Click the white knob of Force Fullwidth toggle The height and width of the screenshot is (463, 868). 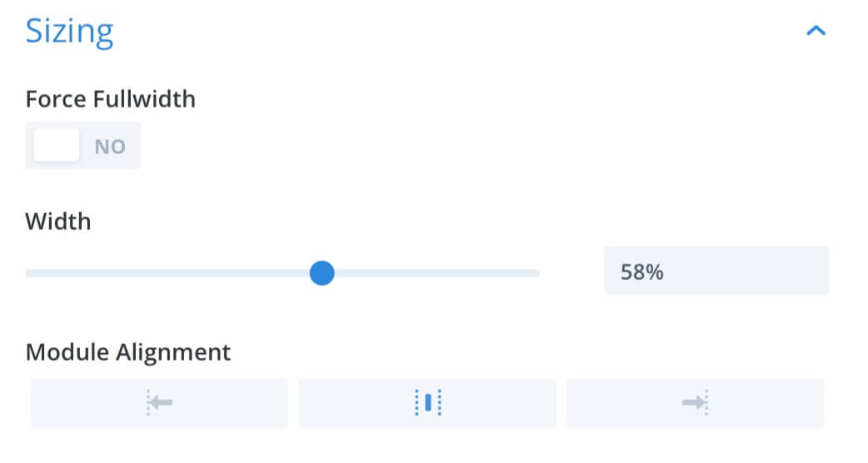56,145
